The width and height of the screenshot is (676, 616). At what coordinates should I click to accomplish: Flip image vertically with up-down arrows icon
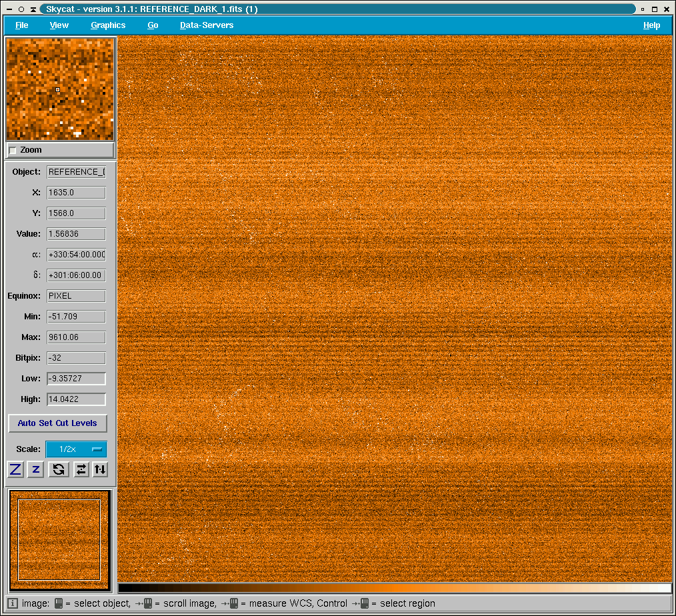tap(100, 469)
